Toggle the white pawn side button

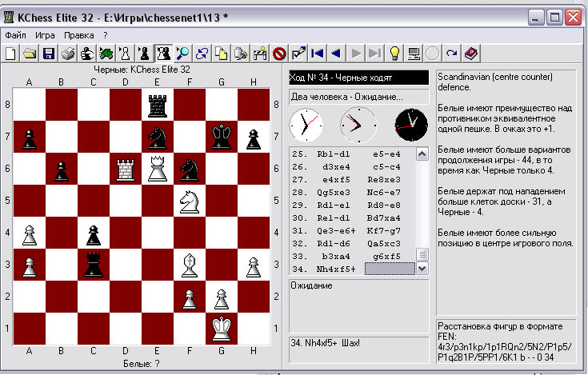point(126,54)
